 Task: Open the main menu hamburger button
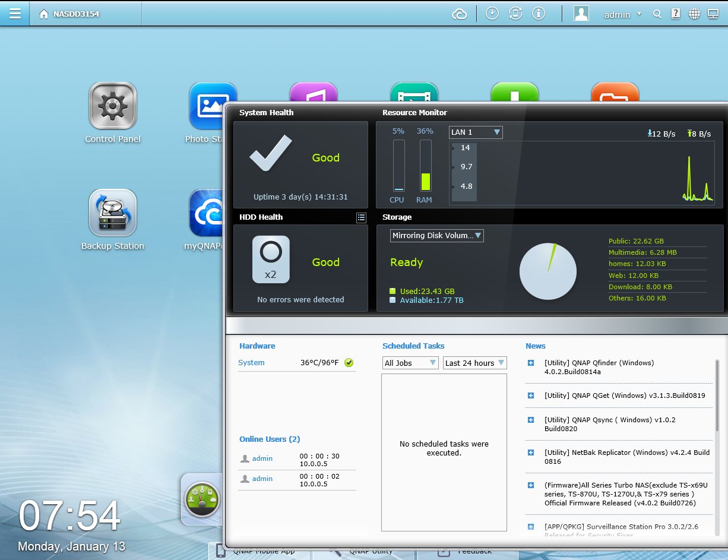click(15, 13)
